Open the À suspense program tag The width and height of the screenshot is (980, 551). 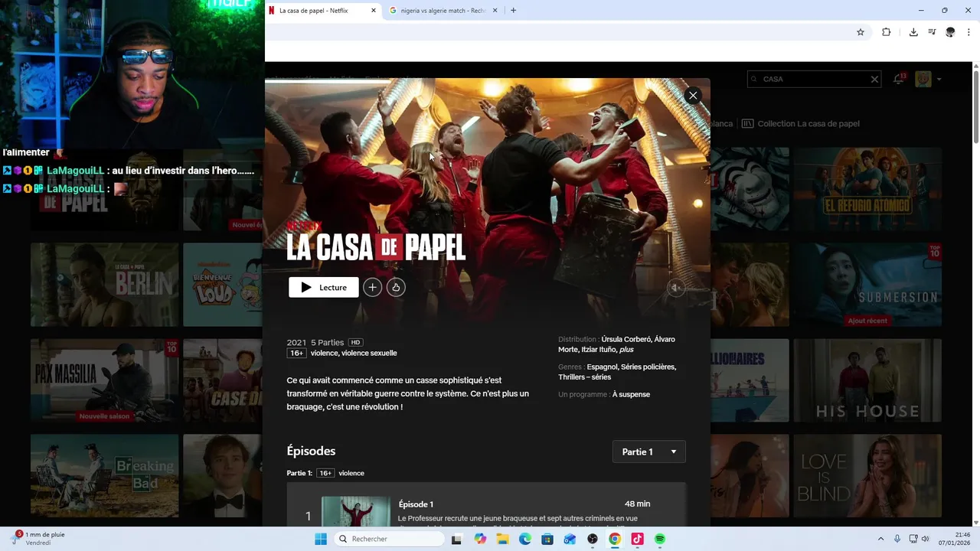point(631,394)
